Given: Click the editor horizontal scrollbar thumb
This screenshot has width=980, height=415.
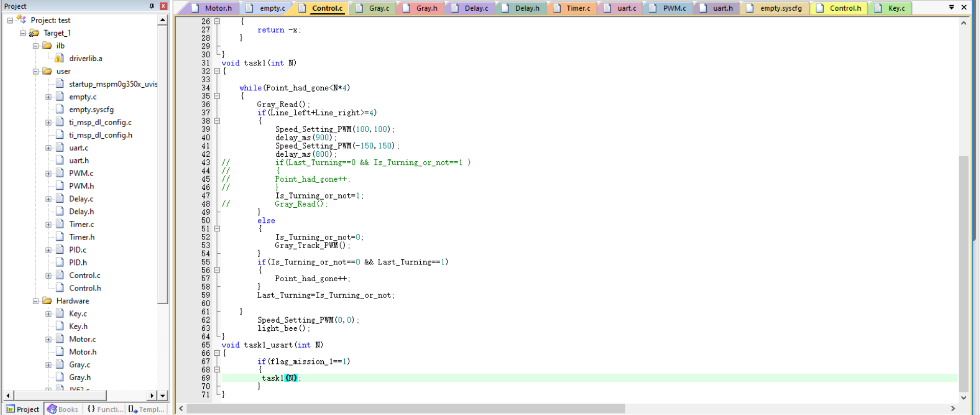Looking at the screenshot, I should 406,408.
